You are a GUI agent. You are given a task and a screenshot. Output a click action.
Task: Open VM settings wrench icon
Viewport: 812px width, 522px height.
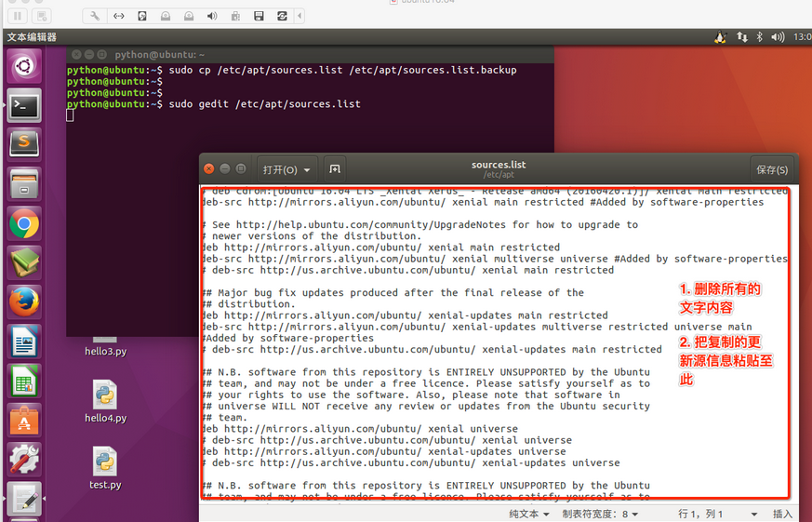pyautogui.click(x=95, y=16)
